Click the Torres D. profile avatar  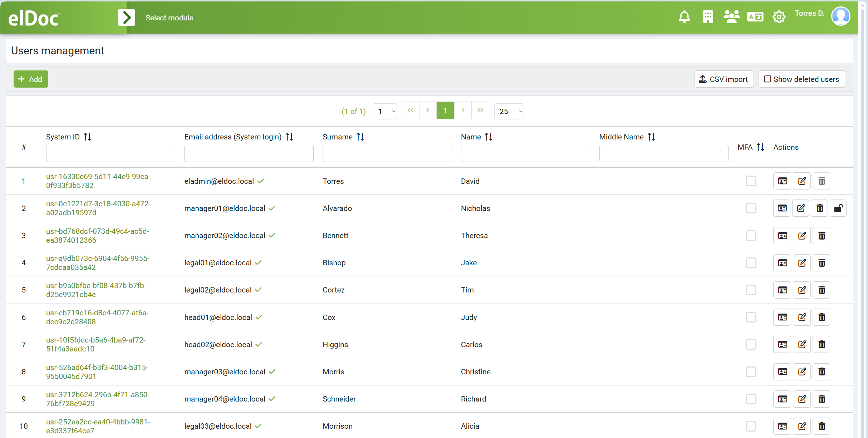click(x=840, y=16)
